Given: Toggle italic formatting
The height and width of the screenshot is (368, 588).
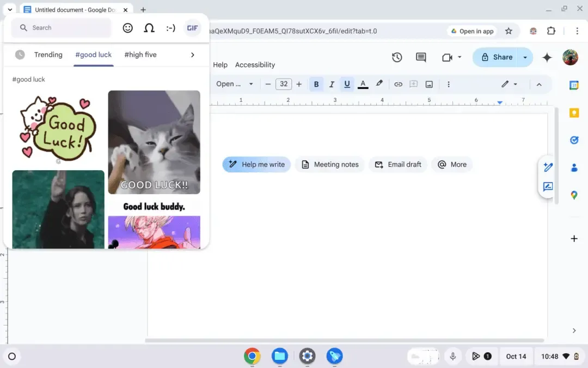Looking at the screenshot, I should point(332,84).
